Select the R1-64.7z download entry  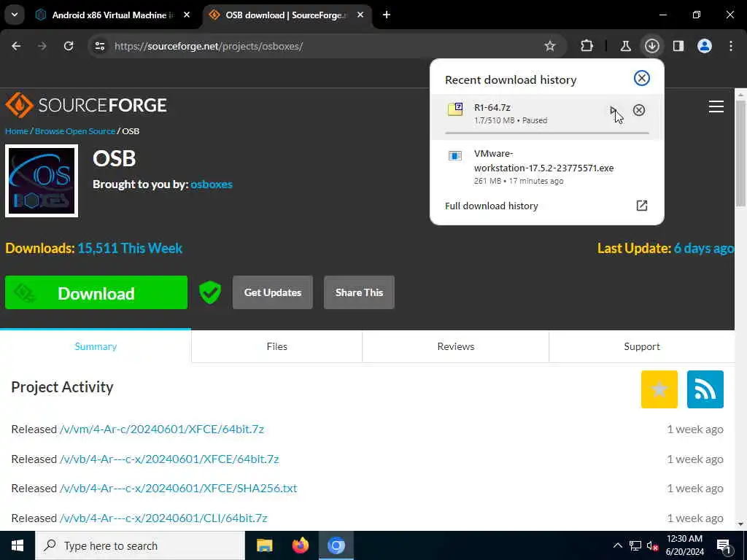[x=547, y=117]
